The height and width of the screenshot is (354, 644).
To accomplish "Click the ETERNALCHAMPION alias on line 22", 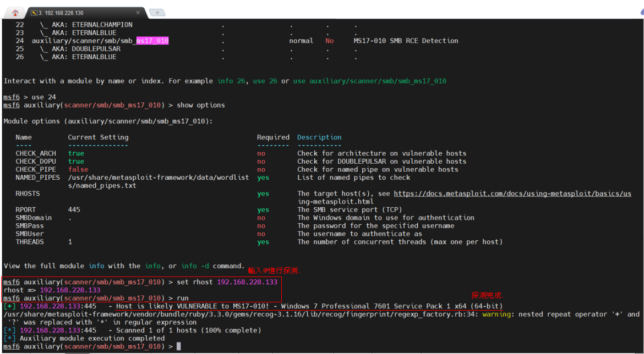I will (102, 25).
